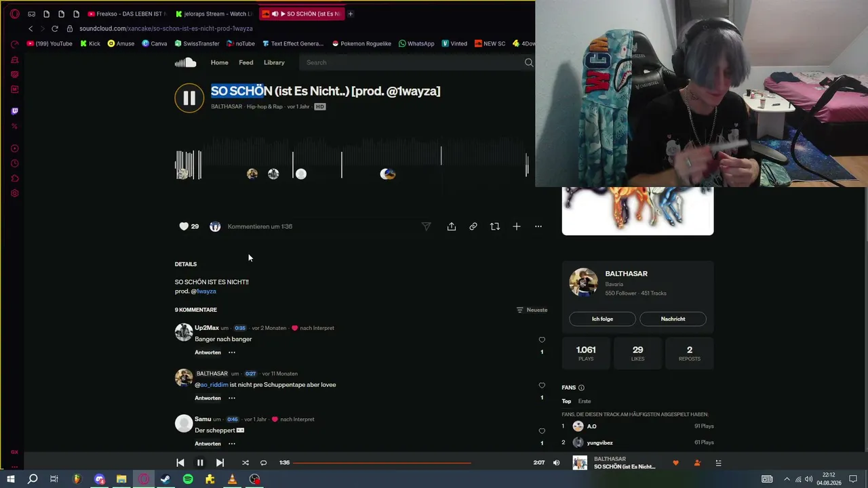Screen dimensions: 868x488
Task: Open the play queue icon in player
Action: (719, 463)
